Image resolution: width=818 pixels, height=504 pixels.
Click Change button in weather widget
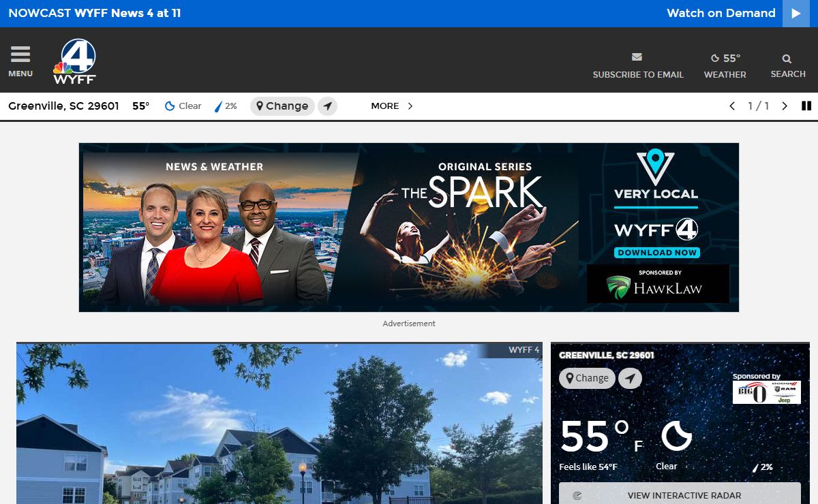click(587, 379)
